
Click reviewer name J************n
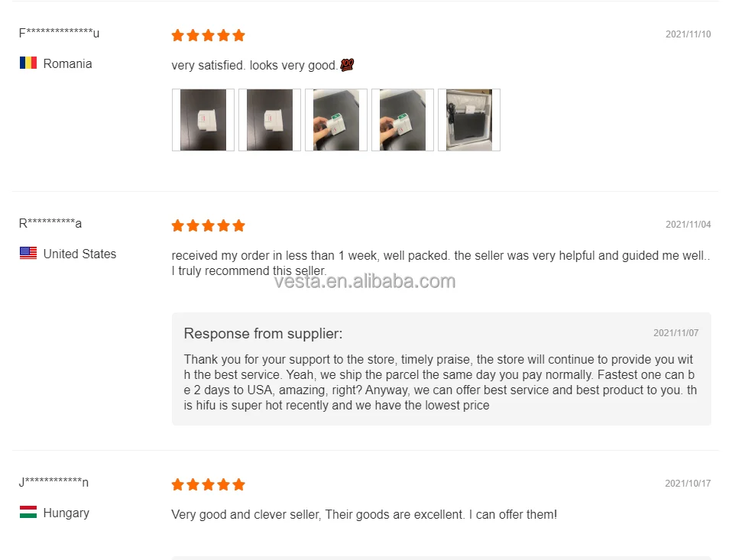click(53, 482)
